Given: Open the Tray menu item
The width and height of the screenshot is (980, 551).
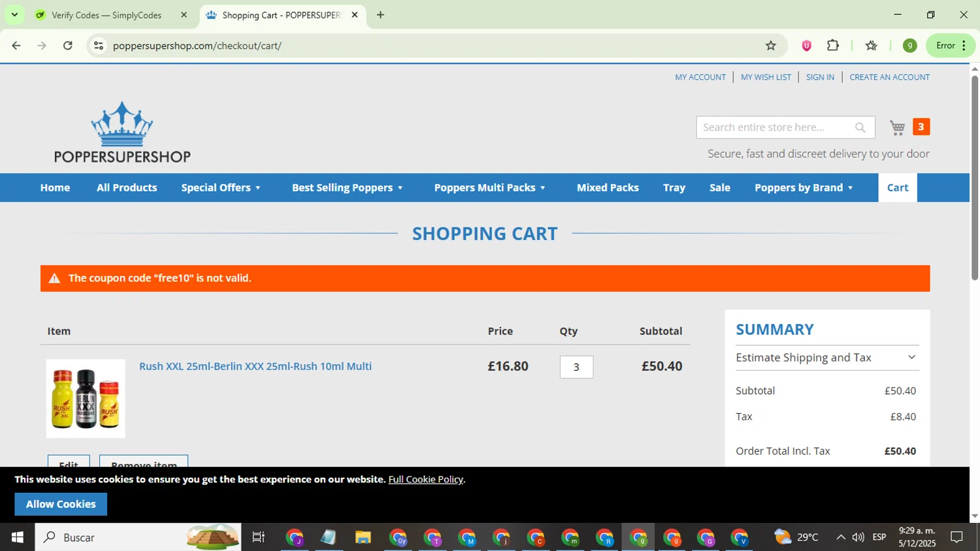Looking at the screenshot, I should pos(674,188).
